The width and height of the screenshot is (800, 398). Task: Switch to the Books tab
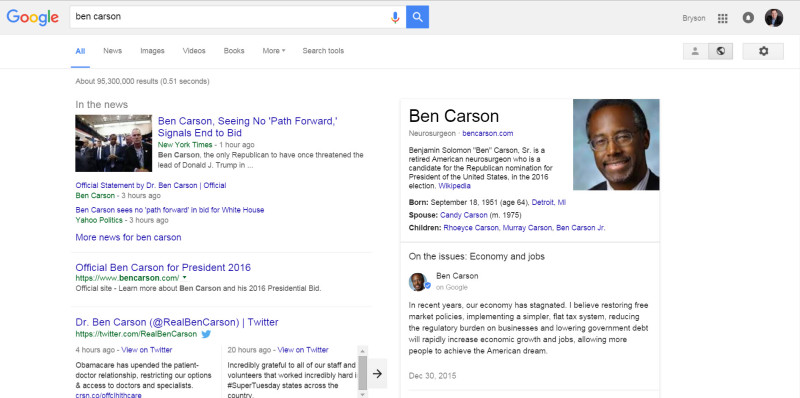click(234, 51)
